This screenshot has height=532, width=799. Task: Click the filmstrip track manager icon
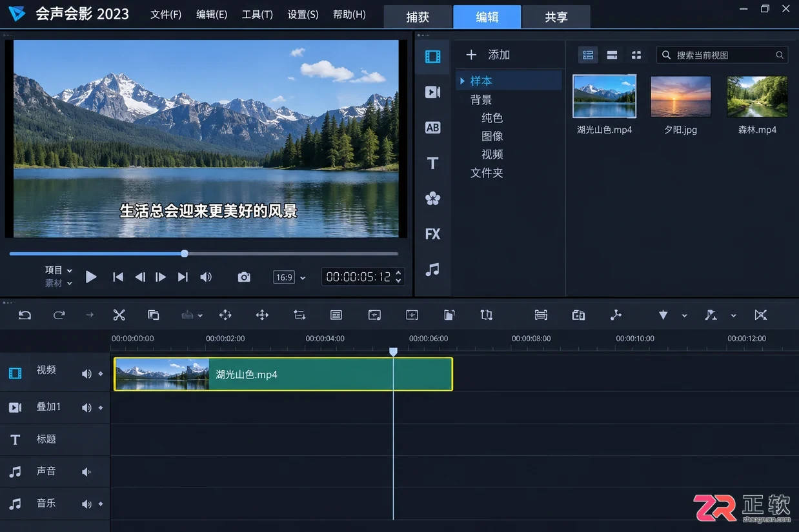click(x=541, y=315)
